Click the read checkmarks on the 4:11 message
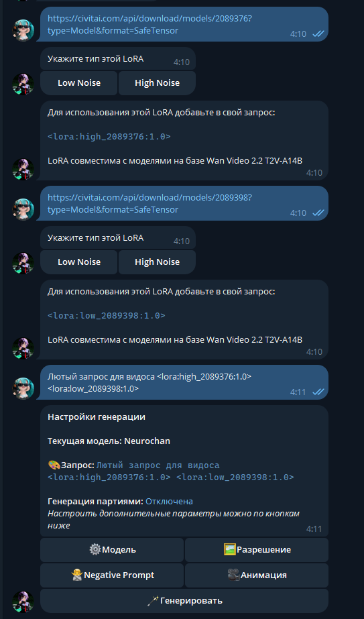The image size is (364, 619). tap(318, 392)
